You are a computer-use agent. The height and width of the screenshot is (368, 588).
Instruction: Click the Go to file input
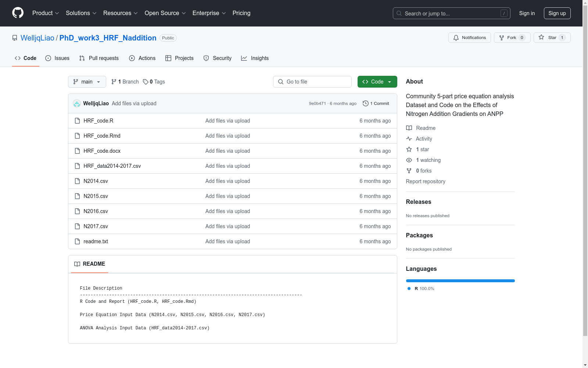(312, 82)
